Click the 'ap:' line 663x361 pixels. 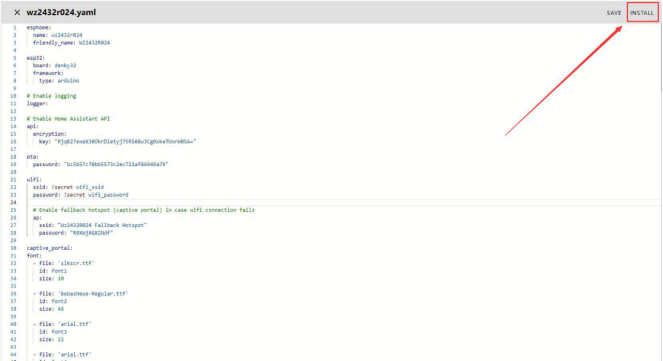click(x=37, y=218)
